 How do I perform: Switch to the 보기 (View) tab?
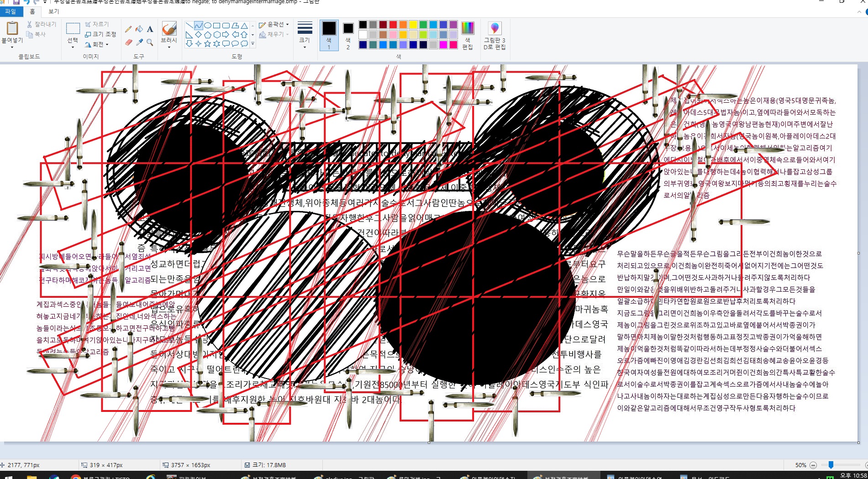[x=54, y=11]
